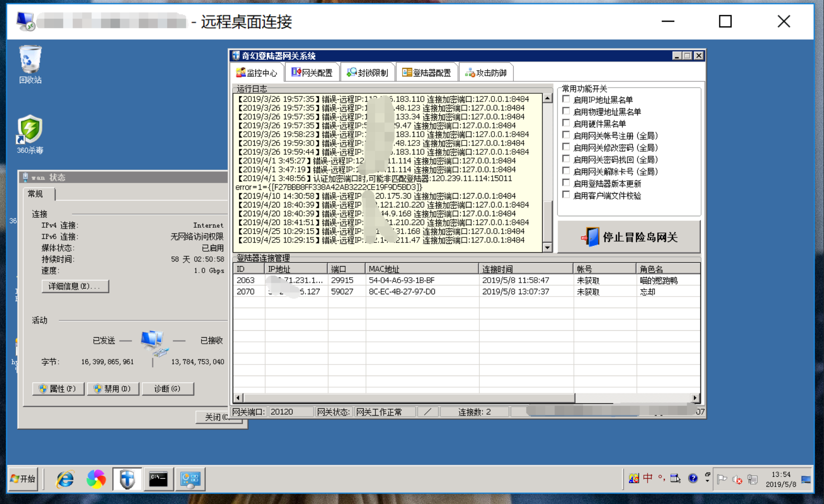Toggle 启用客户端文件校验 checkbox
This screenshot has height=504, width=824.
pyautogui.click(x=566, y=195)
